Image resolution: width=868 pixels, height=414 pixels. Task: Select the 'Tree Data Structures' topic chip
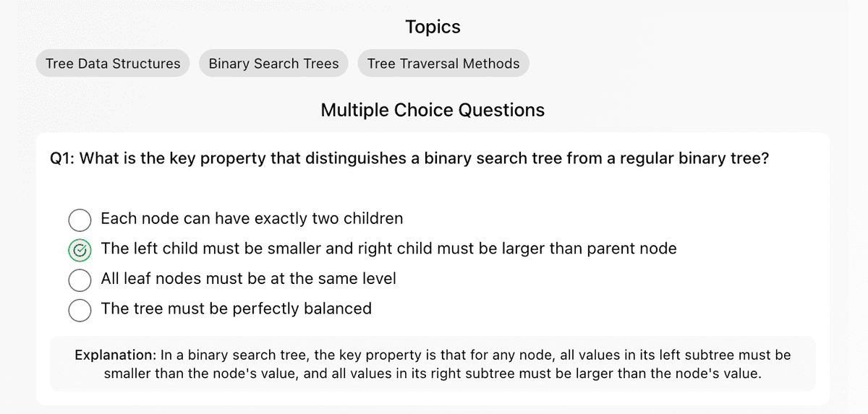(113, 64)
